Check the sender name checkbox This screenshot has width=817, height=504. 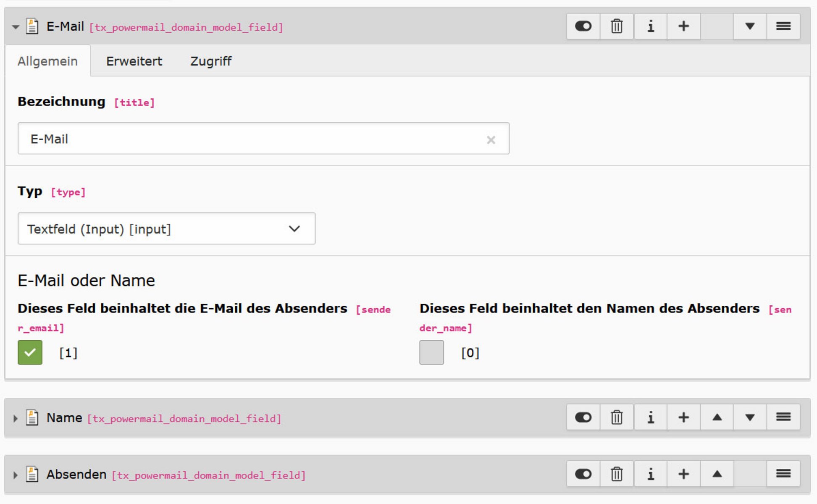pyautogui.click(x=431, y=352)
